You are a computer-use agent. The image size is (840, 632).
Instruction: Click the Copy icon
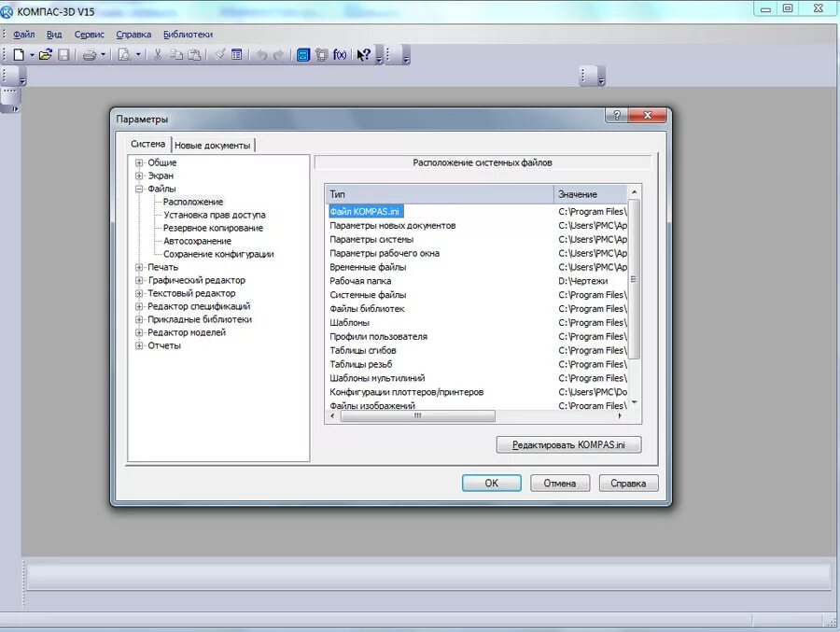click(176, 55)
